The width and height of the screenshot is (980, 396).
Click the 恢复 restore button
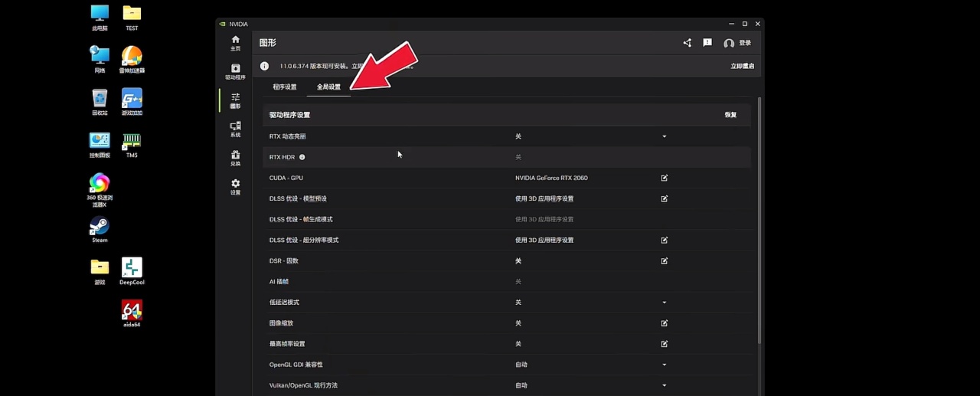[730, 115]
